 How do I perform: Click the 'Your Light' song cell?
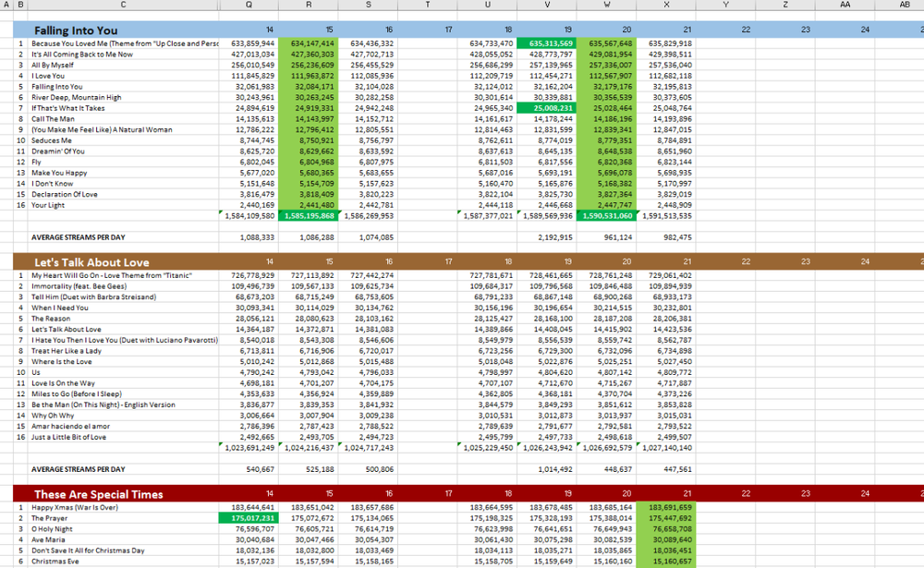(123, 205)
